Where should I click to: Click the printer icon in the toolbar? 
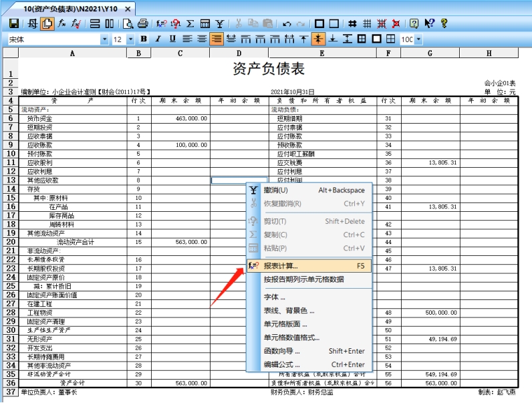click(142, 24)
